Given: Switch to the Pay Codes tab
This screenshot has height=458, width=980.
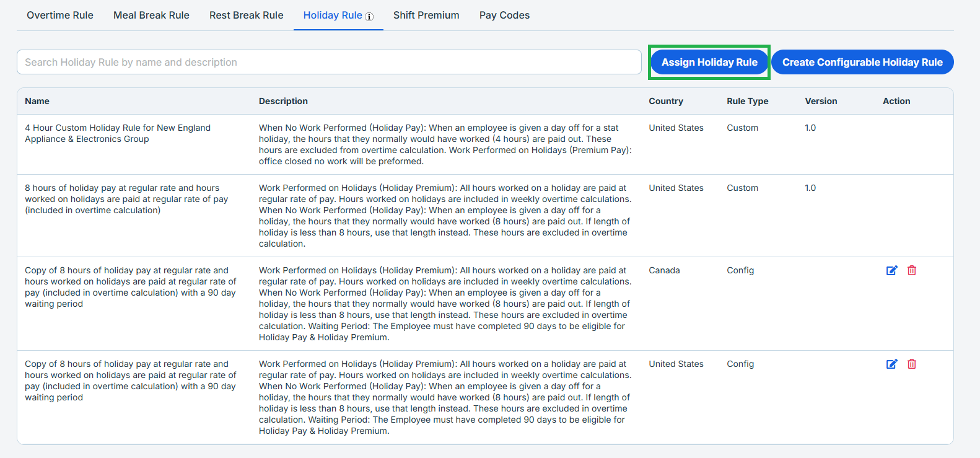Looking at the screenshot, I should pyautogui.click(x=504, y=15).
